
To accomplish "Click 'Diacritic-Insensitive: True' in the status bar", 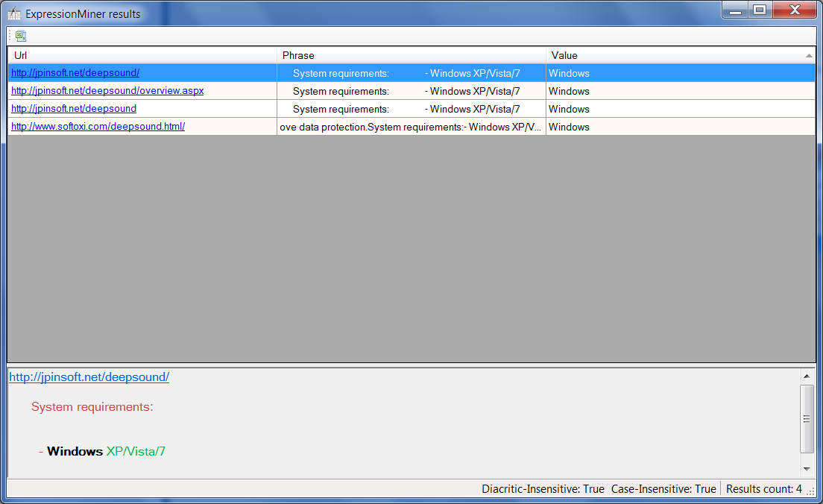I will 543,489.
